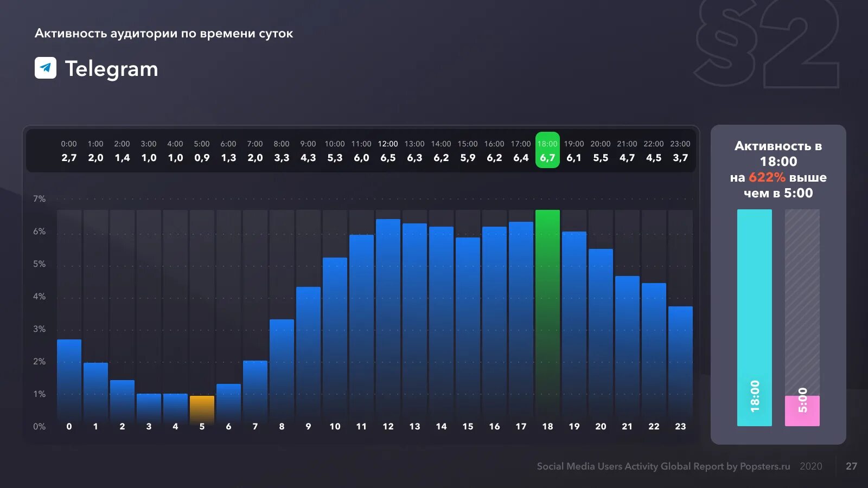Click the page number 27
Screen dimensions: 868x488
(851, 466)
